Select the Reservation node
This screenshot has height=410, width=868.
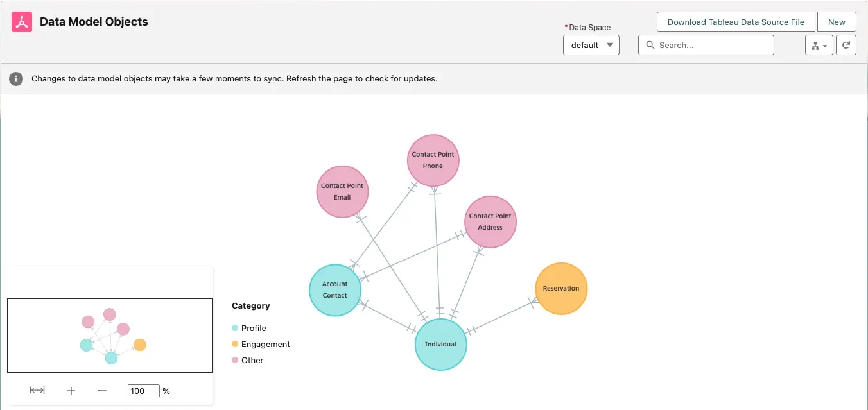(561, 289)
